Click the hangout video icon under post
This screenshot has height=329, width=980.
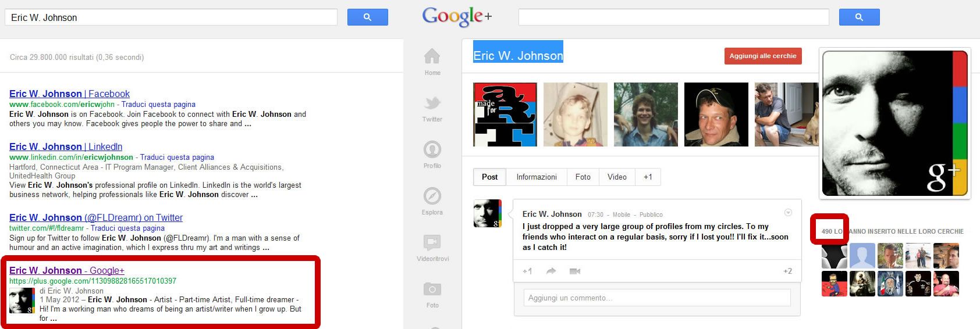point(574,271)
